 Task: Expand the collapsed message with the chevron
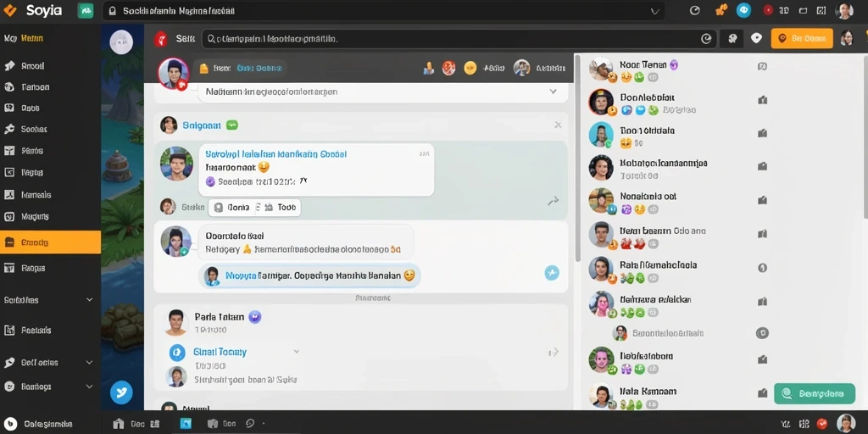point(553,92)
